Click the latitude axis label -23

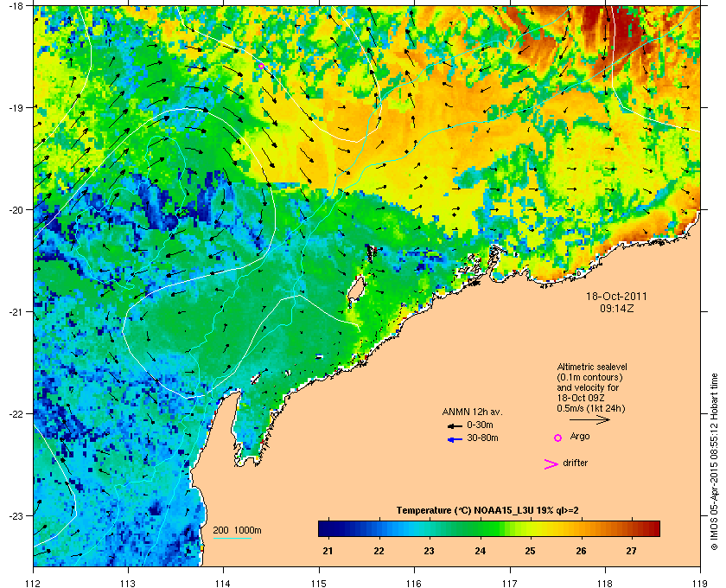tap(16, 515)
